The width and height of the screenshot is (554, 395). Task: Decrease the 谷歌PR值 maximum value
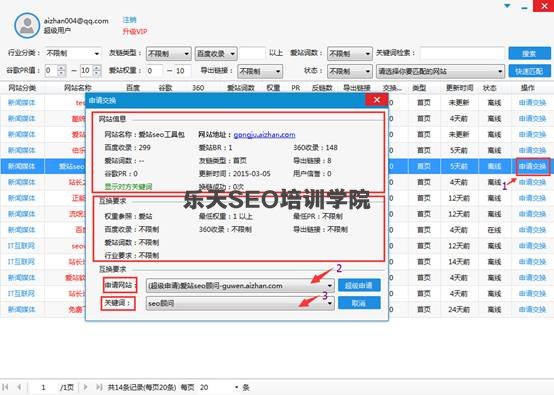pyautogui.click(x=97, y=73)
